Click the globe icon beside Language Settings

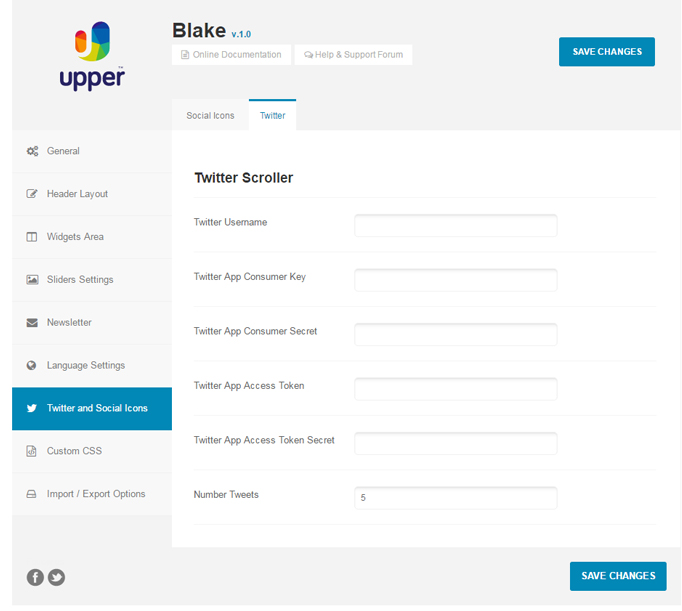32,366
